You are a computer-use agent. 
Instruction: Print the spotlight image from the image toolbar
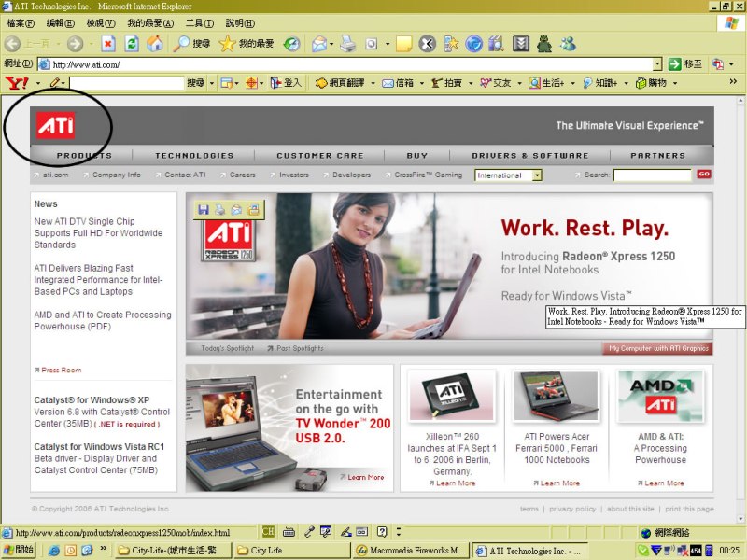point(219,209)
